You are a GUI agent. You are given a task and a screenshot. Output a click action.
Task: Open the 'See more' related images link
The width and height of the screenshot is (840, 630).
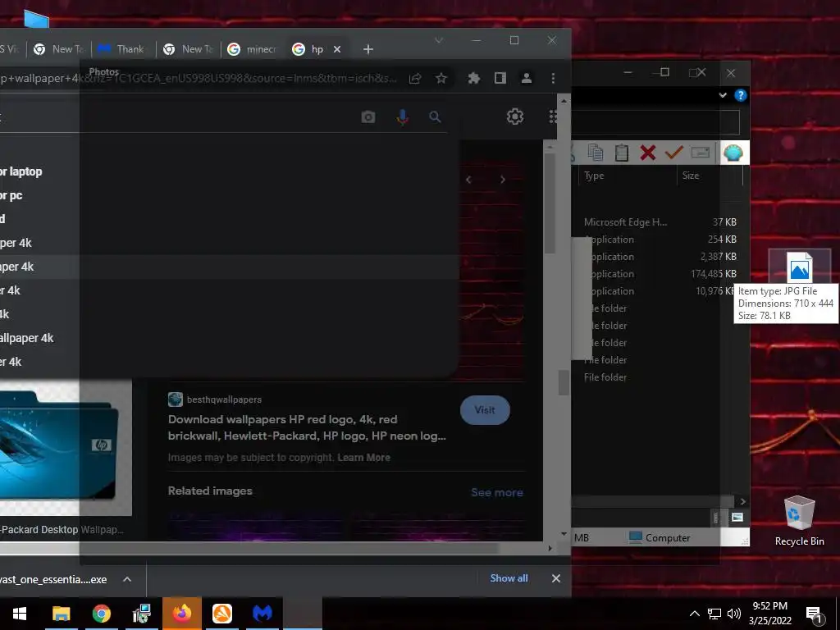pyautogui.click(x=497, y=492)
